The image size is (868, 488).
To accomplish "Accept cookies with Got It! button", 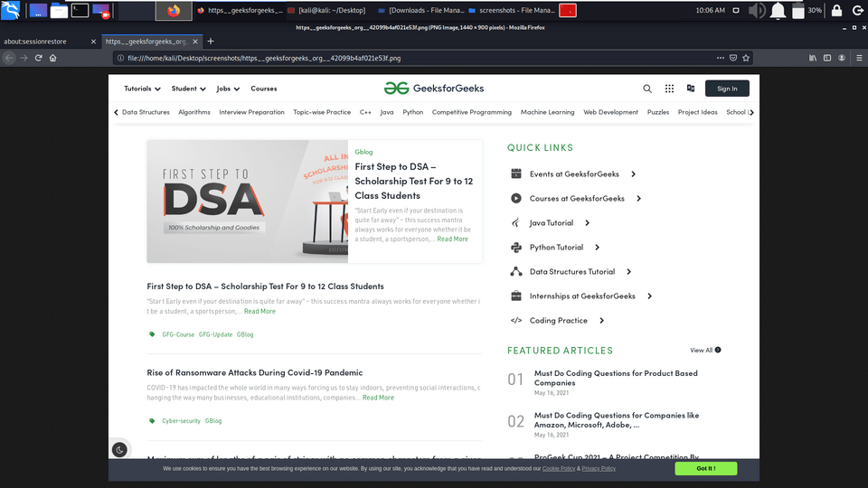I will 706,468.
